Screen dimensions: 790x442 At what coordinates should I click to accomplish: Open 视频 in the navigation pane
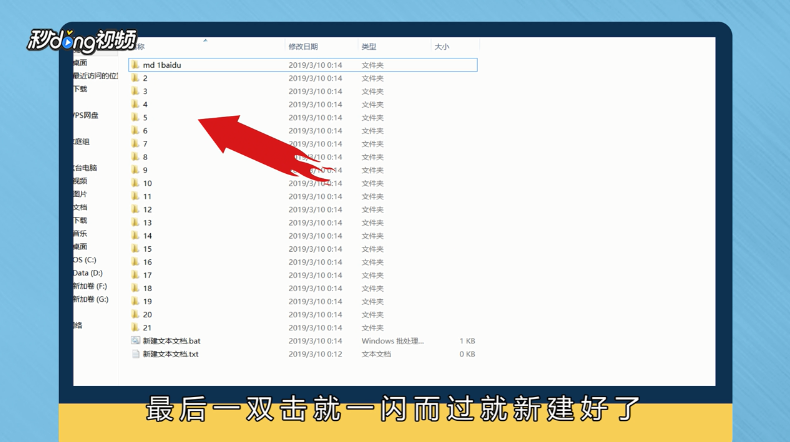[x=81, y=180]
